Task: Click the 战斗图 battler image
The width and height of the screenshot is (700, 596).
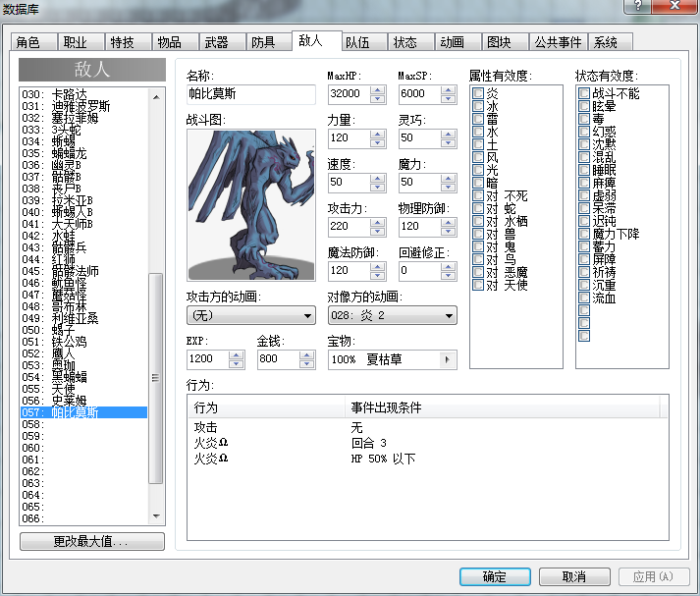Action: click(x=251, y=205)
